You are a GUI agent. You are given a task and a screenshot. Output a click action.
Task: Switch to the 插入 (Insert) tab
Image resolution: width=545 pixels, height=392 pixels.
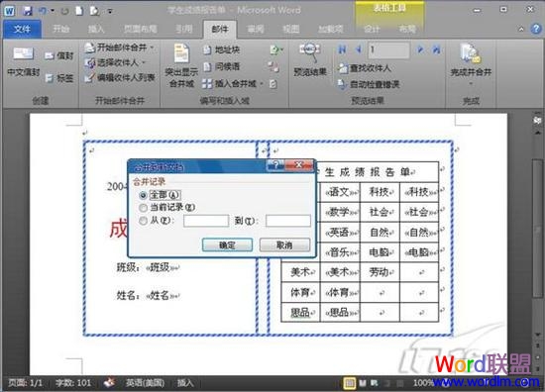click(x=95, y=29)
